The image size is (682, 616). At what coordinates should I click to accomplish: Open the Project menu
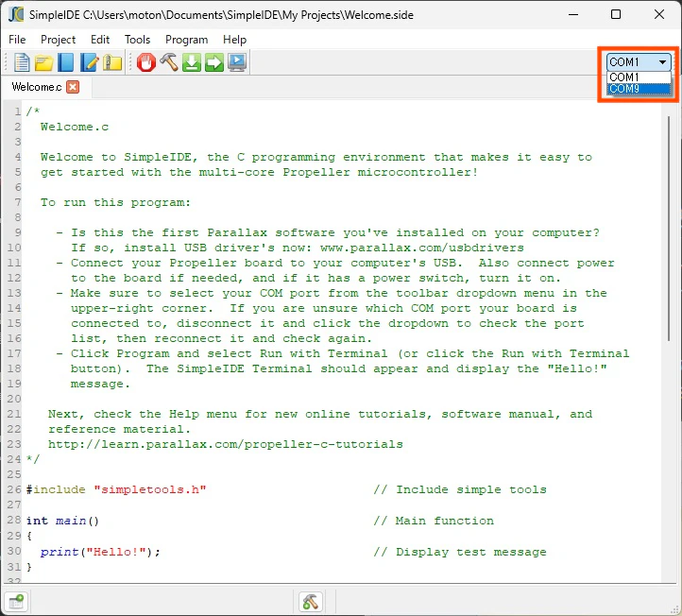pyautogui.click(x=58, y=40)
